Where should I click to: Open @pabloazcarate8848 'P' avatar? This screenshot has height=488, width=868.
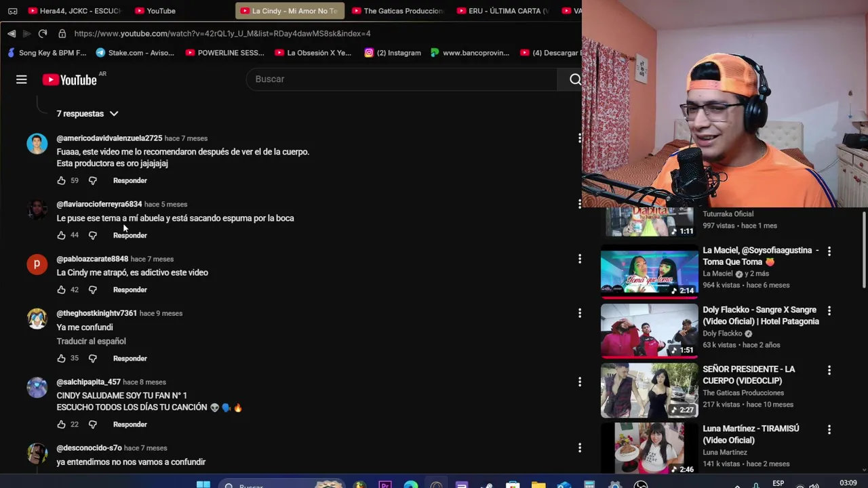[37, 264]
